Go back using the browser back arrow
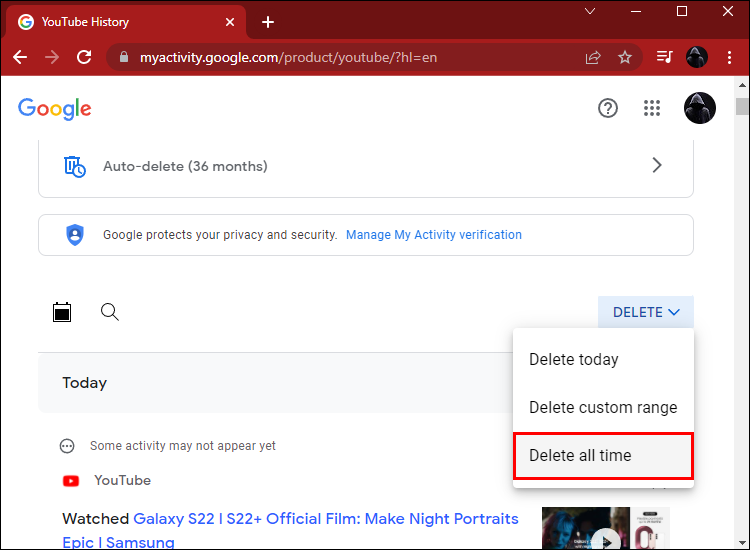 pyautogui.click(x=20, y=57)
